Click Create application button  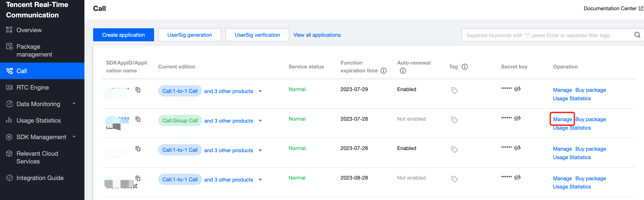click(x=124, y=35)
